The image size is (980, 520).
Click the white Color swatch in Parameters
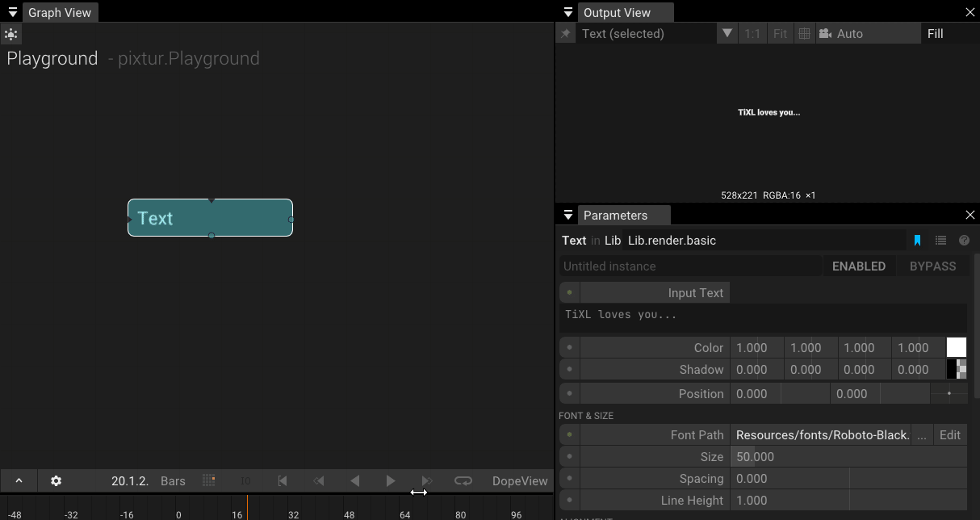coord(957,347)
